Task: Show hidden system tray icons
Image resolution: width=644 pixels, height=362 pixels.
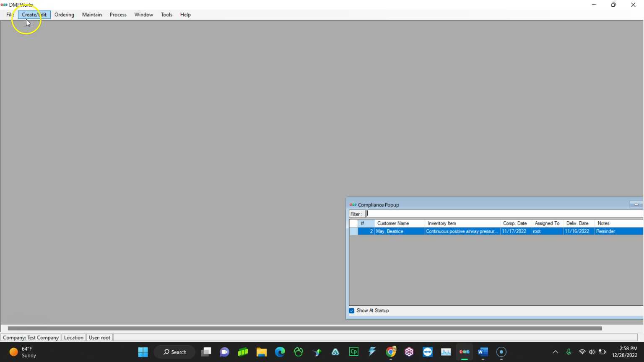Action: tap(555, 352)
